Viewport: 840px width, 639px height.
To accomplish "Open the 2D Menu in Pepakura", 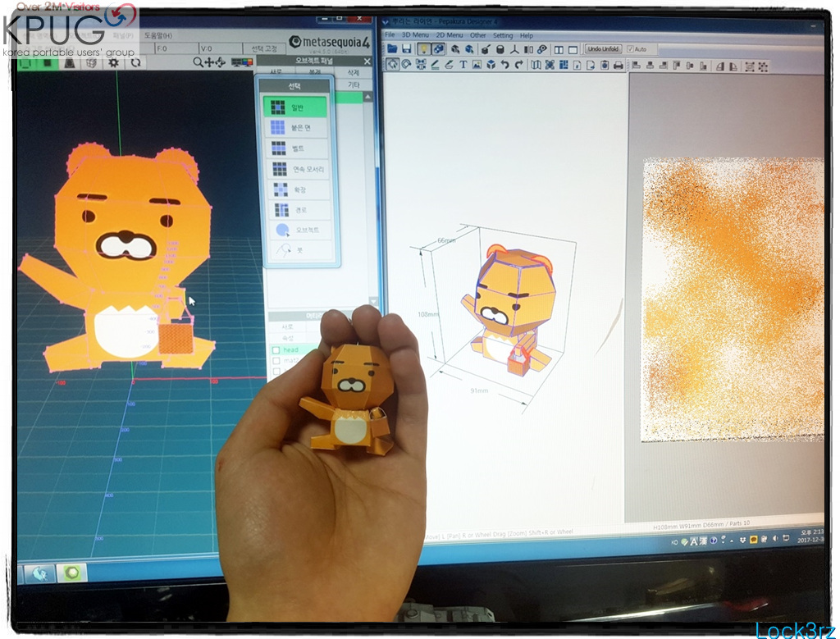I will click(449, 34).
